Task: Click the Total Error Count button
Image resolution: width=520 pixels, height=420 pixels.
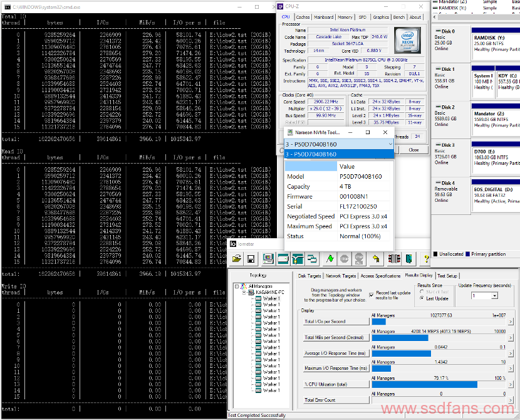Action: 336,400
